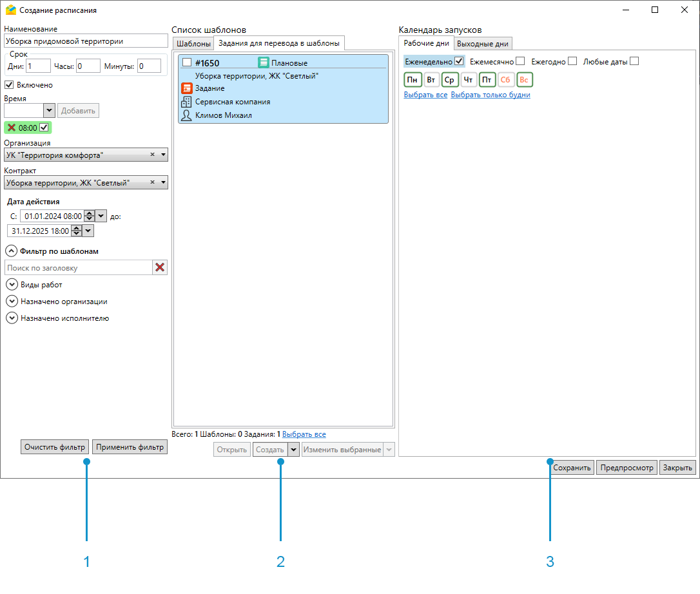Screen dimensions: 700x594
Task: Clear the template search field with red X
Action: coord(160,267)
